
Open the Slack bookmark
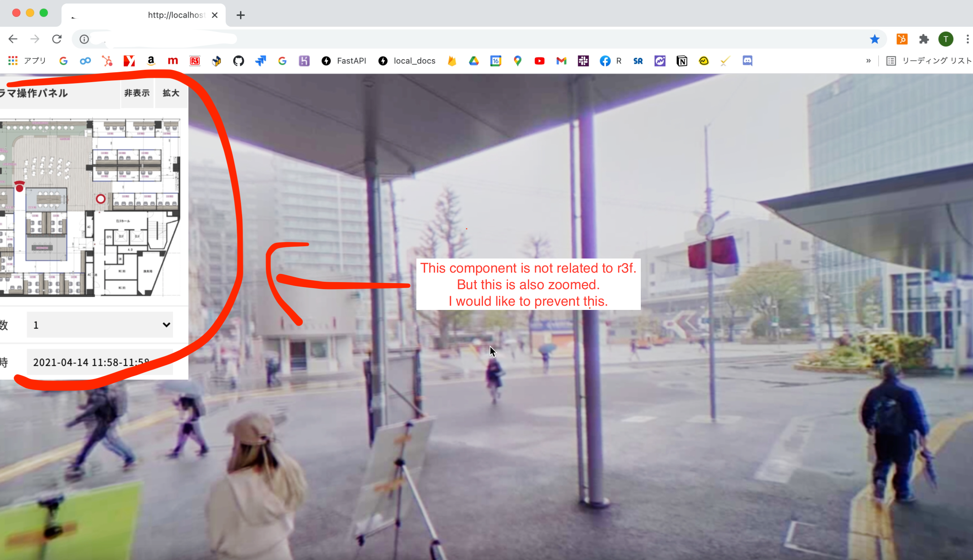pos(583,61)
